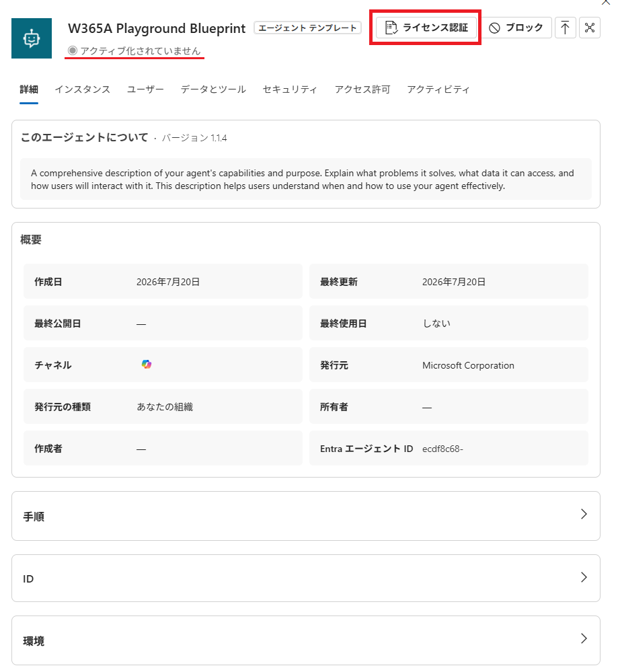
Task: Click the Copilot channel icon
Action: click(147, 365)
